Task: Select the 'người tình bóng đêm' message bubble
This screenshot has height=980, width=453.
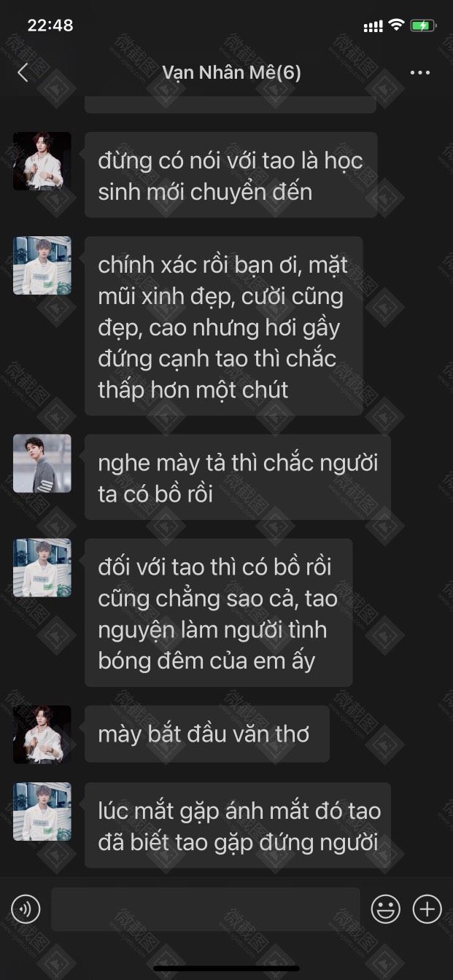Action: click(218, 612)
